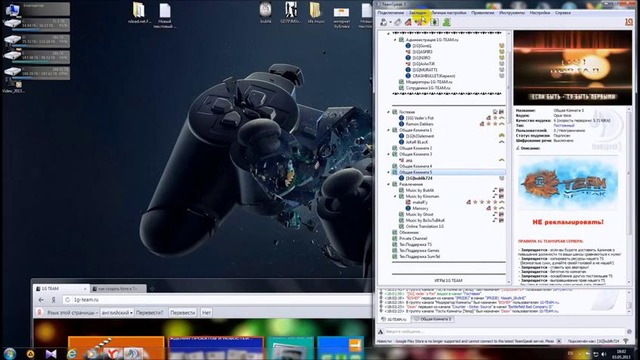The image size is (640, 360).
Task: Click the channel icon next to Развлечения
Action: pyautogui.click(x=395, y=184)
